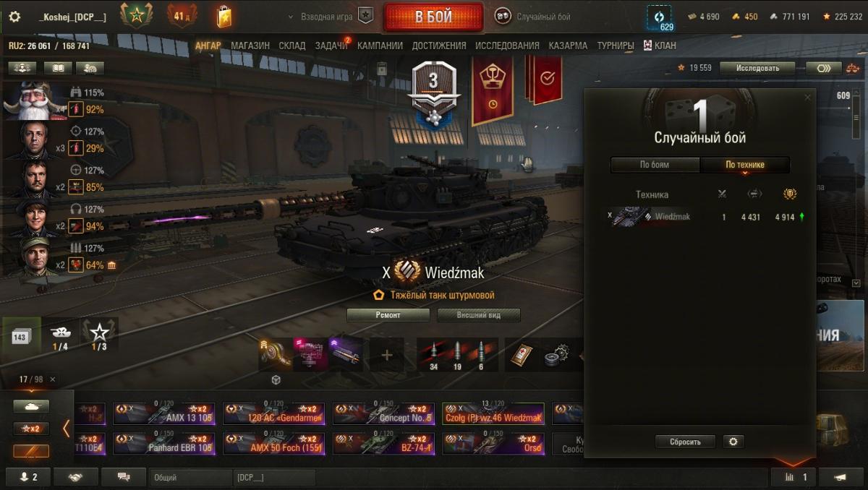868x490 pixels.
Task: Open the Исследования menu item
Action: point(507,46)
